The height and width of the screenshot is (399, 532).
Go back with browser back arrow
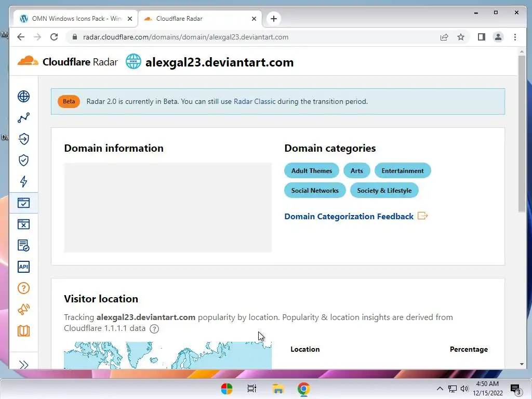point(21,37)
